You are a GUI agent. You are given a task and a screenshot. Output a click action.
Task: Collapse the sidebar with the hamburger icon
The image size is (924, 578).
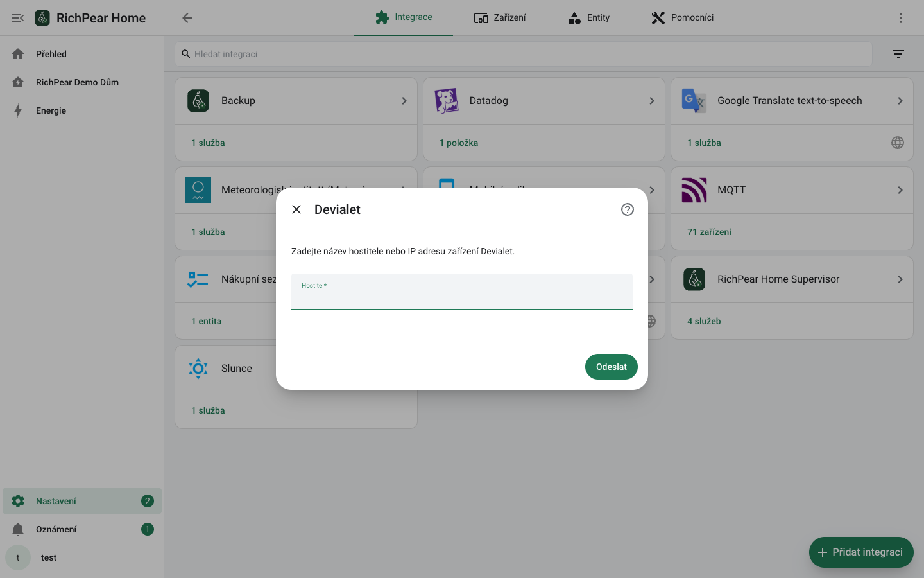click(18, 18)
